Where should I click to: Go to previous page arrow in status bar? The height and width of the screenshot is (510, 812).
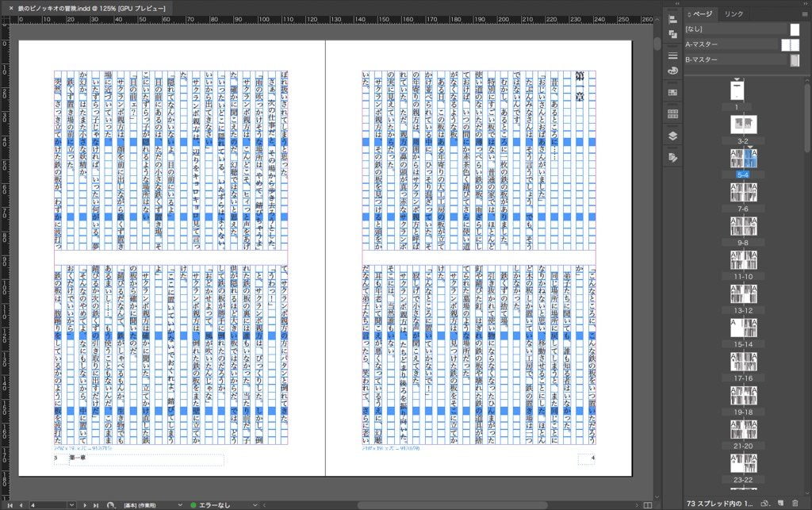(21, 504)
